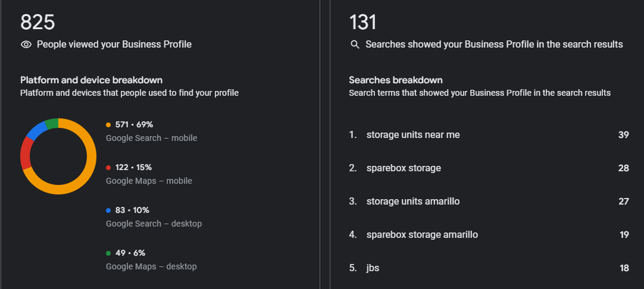Click the 'Google Search – mobile' legend label
The image size is (644, 289).
(151, 138)
